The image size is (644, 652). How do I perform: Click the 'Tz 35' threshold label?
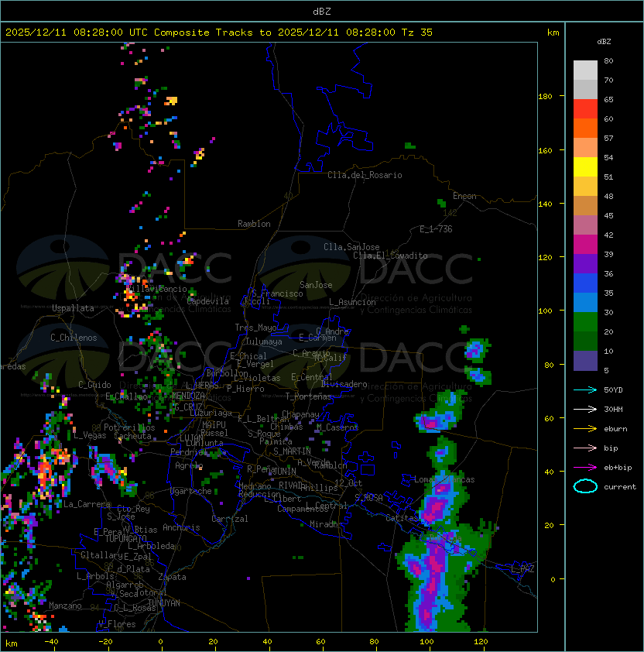click(417, 32)
